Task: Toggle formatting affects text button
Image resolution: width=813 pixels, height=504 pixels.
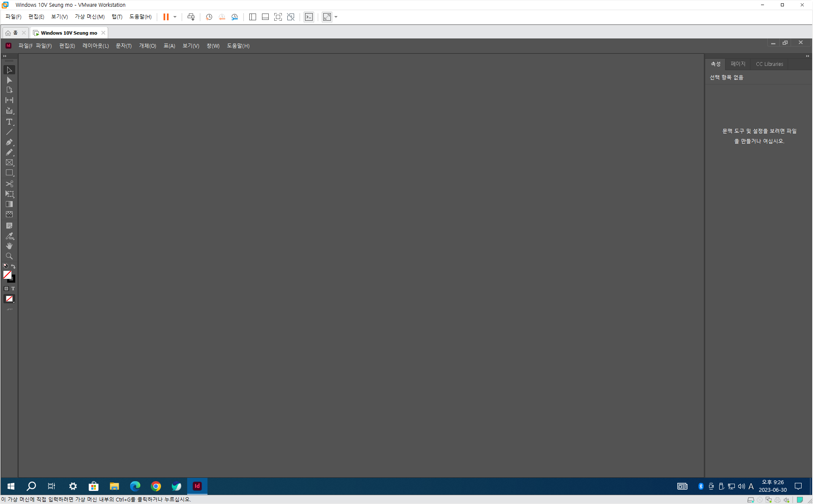Action: click(13, 289)
